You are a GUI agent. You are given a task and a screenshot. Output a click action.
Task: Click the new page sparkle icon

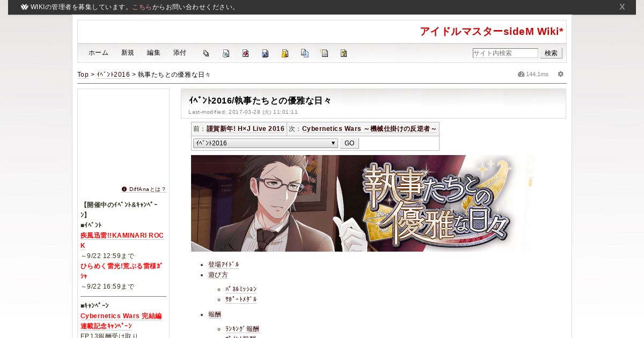(324, 53)
